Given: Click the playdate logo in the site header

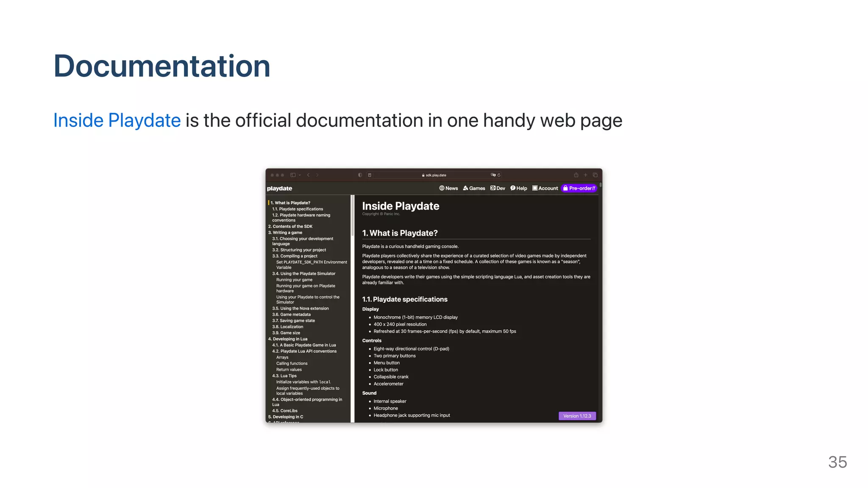Looking at the screenshot, I should click(x=279, y=189).
